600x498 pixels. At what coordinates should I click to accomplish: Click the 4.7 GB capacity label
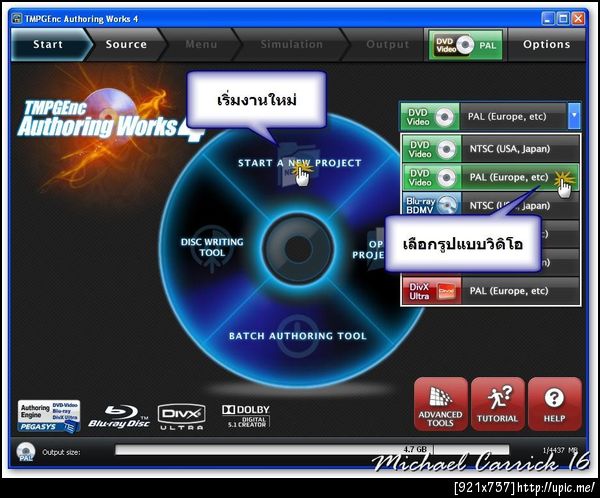coord(415,449)
